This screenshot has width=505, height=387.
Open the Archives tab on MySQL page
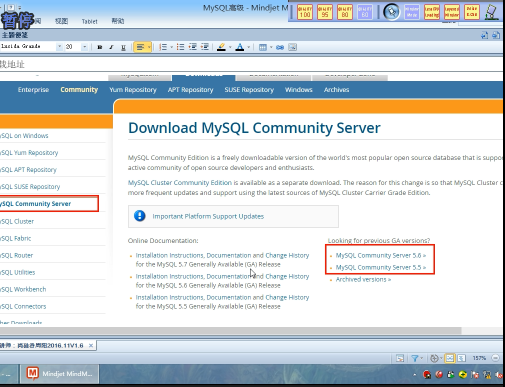click(336, 90)
